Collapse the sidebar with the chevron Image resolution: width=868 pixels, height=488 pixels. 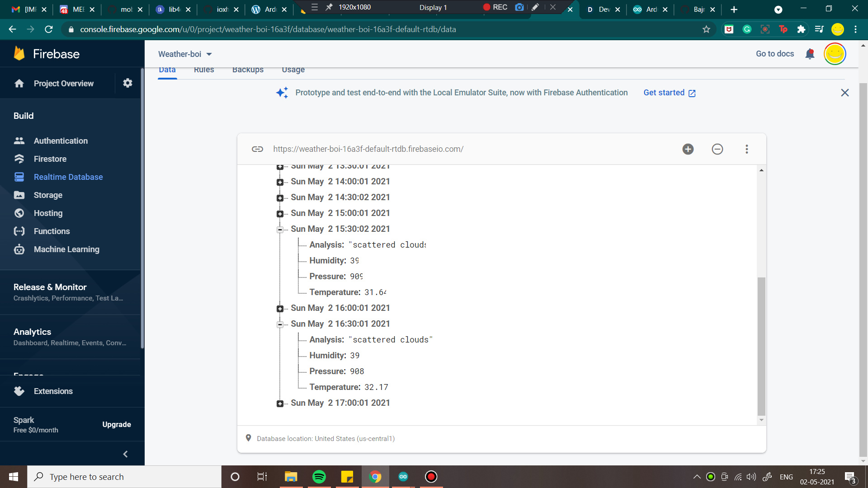(125, 454)
